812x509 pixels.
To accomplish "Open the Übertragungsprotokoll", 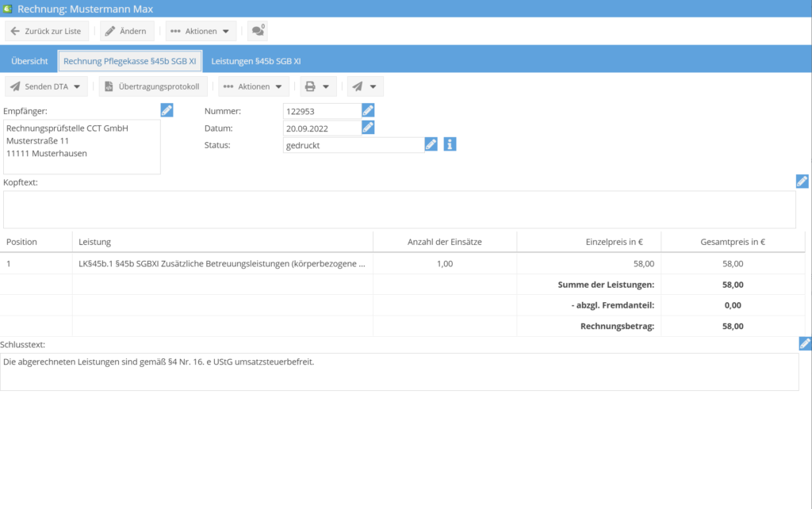I will [x=153, y=86].
